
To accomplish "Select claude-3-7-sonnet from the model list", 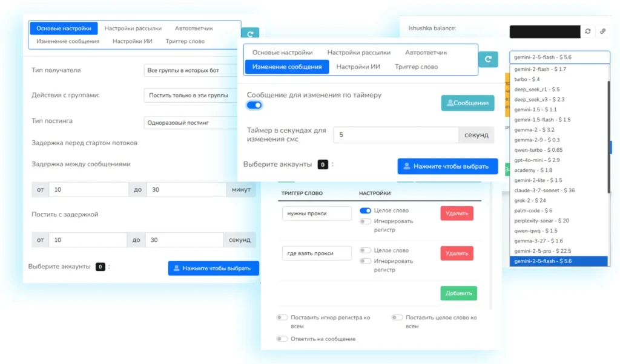I will click(546, 190).
